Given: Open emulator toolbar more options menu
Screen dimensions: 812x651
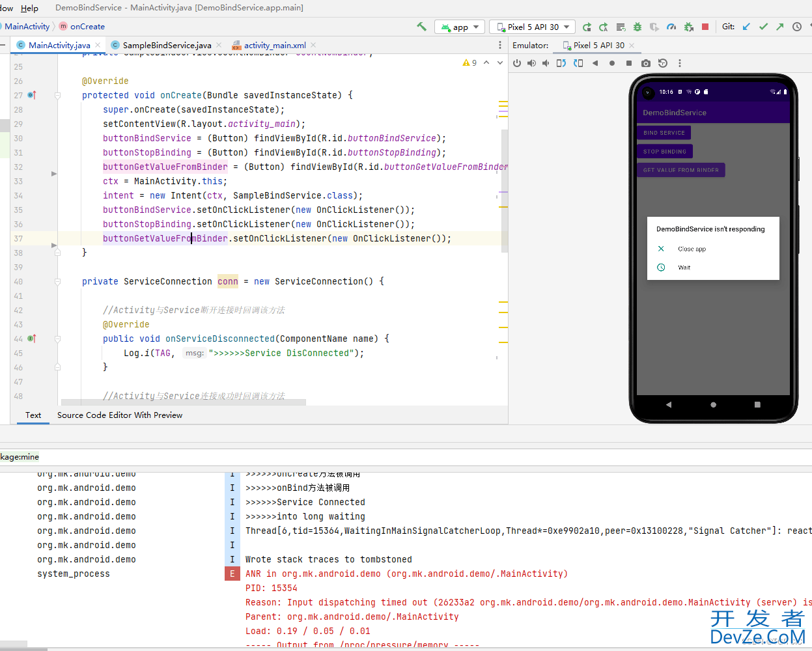Looking at the screenshot, I should (680, 63).
